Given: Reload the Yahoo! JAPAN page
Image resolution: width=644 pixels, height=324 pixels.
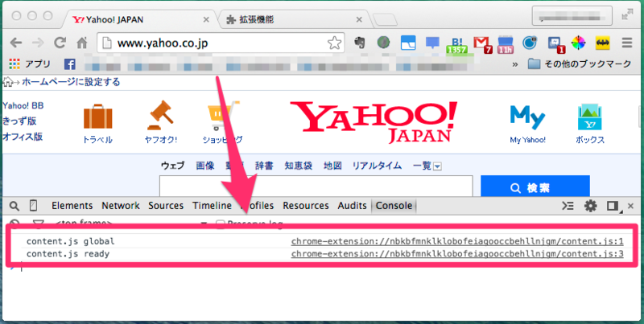Looking at the screenshot, I should (x=60, y=43).
